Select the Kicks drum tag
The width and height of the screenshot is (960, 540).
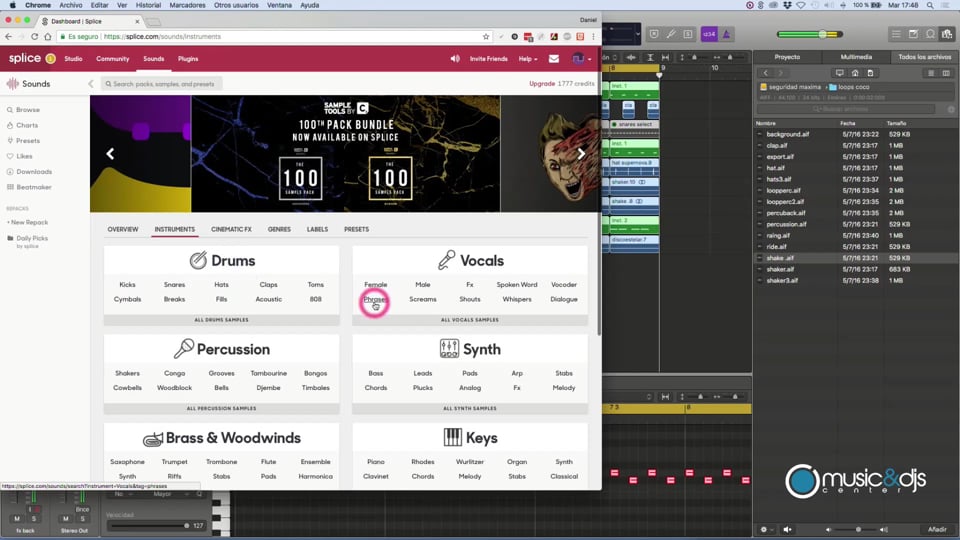(127, 285)
